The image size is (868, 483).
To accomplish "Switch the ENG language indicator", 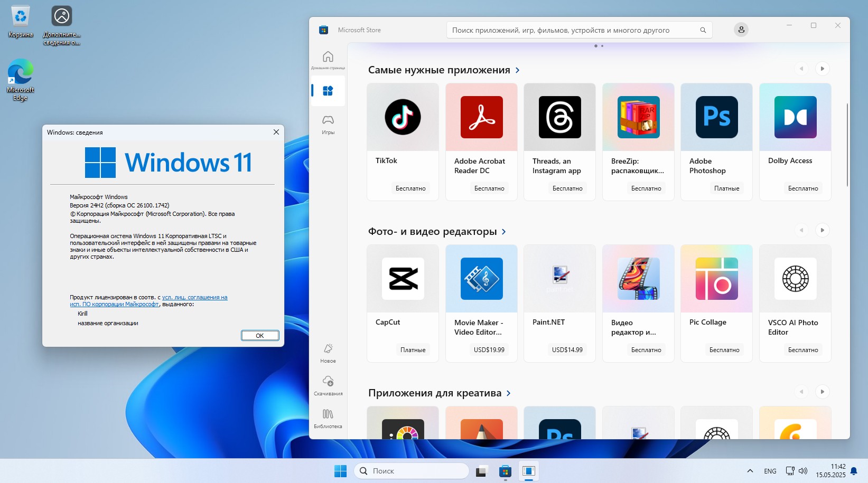I will [x=770, y=471].
